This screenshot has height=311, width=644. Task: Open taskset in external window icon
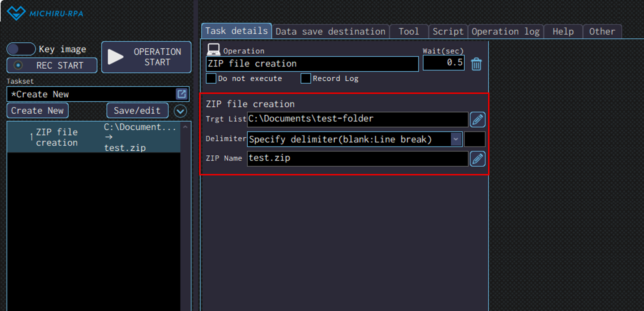click(x=182, y=94)
